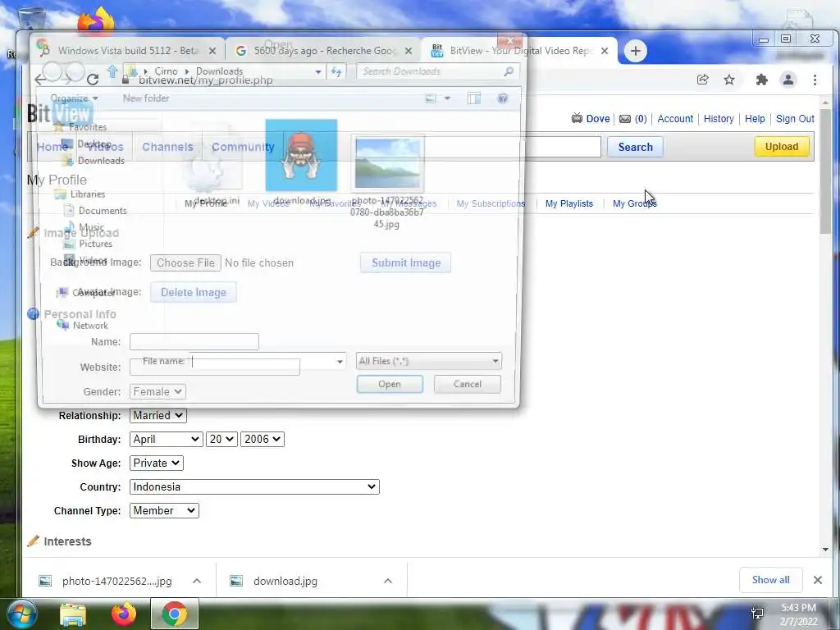Open Chrome's three-dot menu
Screen dimensions: 840x630
[x=815, y=80]
